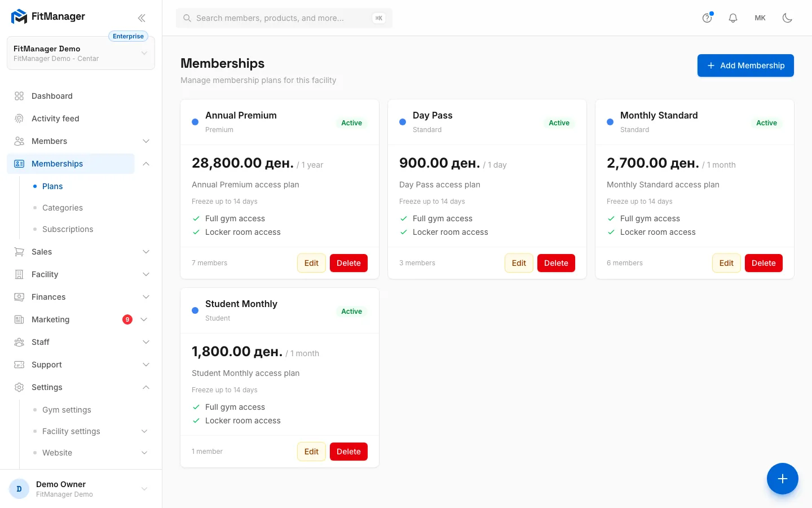Image resolution: width=812 pixels, height=508 pixels.
Task: Click the Student Monthly blue color dot
Action: (x=195, y=310)
